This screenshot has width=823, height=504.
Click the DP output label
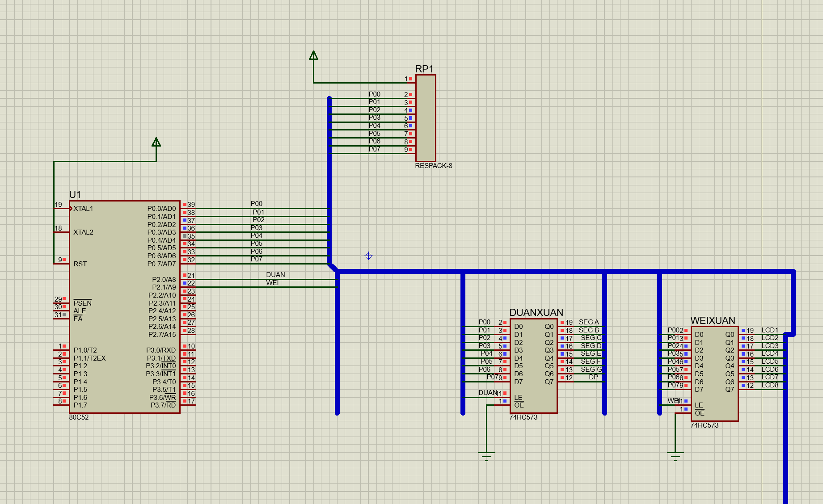[593, 377]
